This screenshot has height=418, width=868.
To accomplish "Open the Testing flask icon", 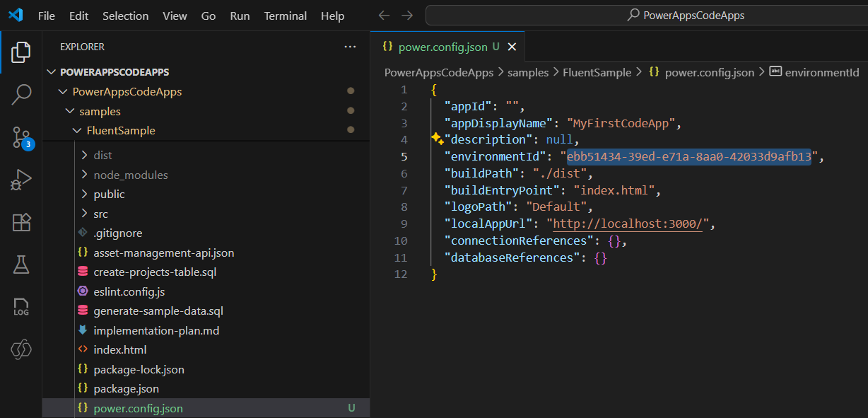I will 21,265.
